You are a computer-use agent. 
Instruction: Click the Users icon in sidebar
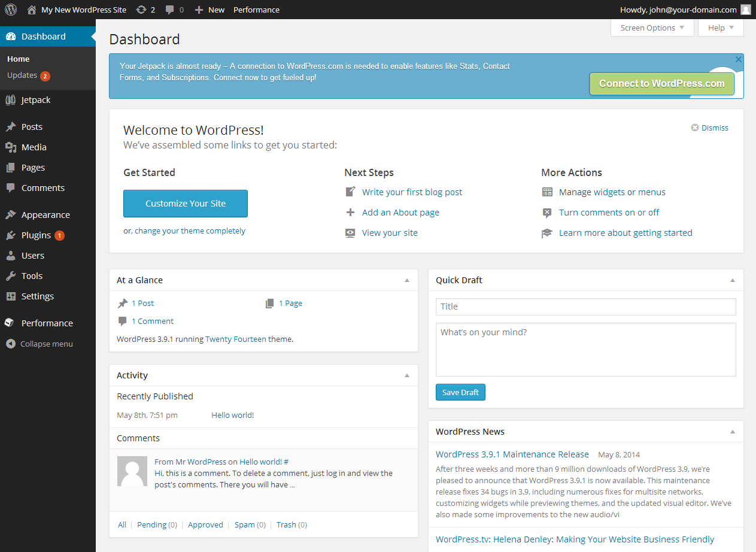tap(11, 256)
